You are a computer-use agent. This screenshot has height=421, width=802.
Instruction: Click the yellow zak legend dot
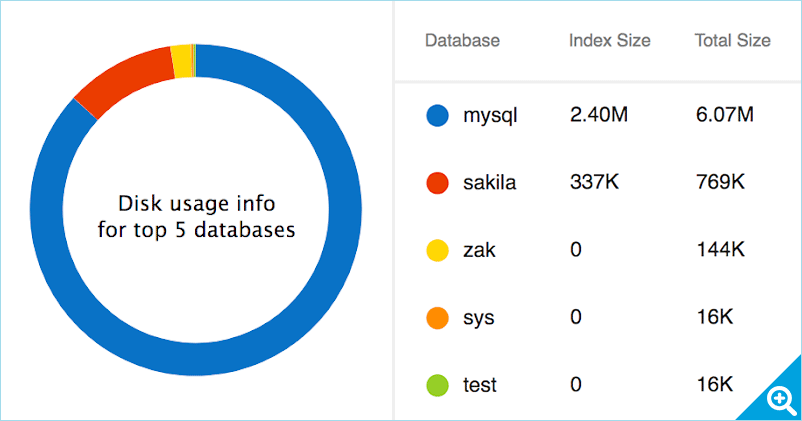click(x=436, y=250)
